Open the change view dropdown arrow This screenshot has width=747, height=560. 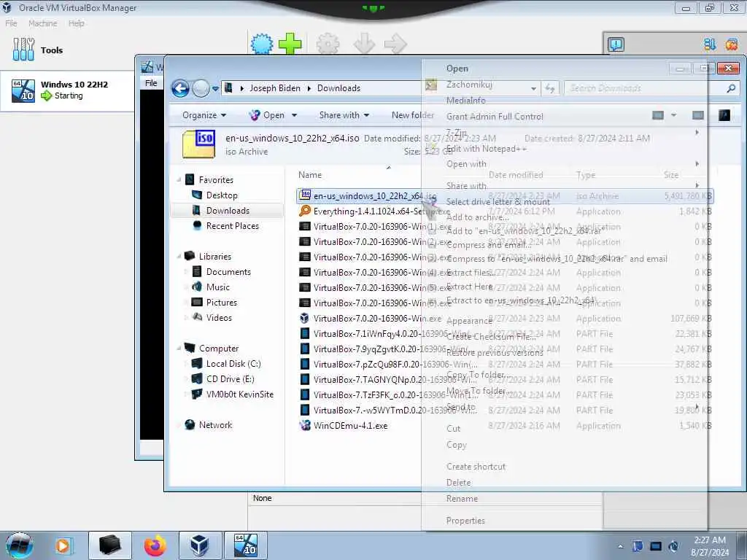coord(673,115)
